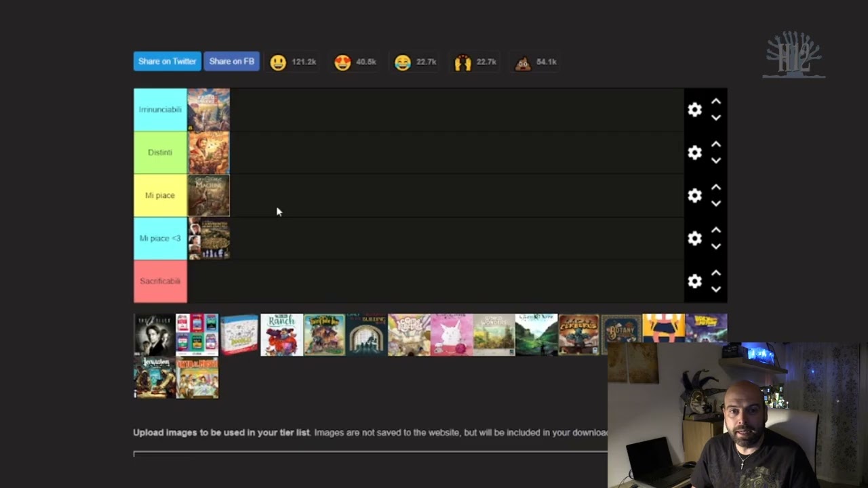The width and height of the screenshot is (868, 488).
Task: Open settings gear for Distinti tier
Action: (694, 152)
